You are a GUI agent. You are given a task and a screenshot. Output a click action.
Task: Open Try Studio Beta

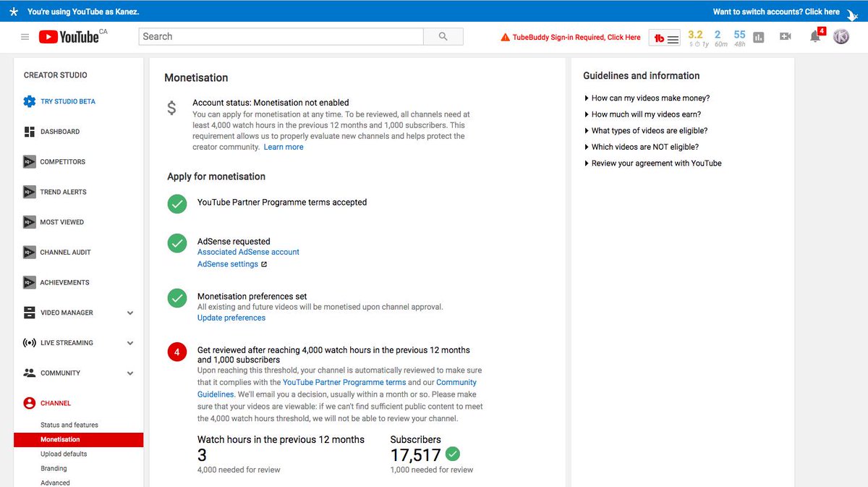68,102
